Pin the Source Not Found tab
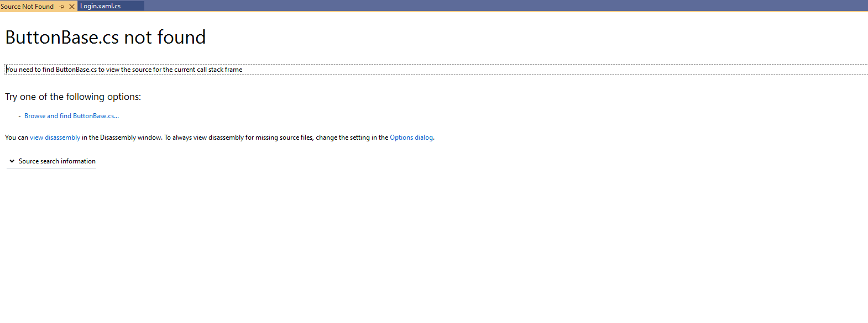This screenshot has width=868, height=323. click(62, 7)
